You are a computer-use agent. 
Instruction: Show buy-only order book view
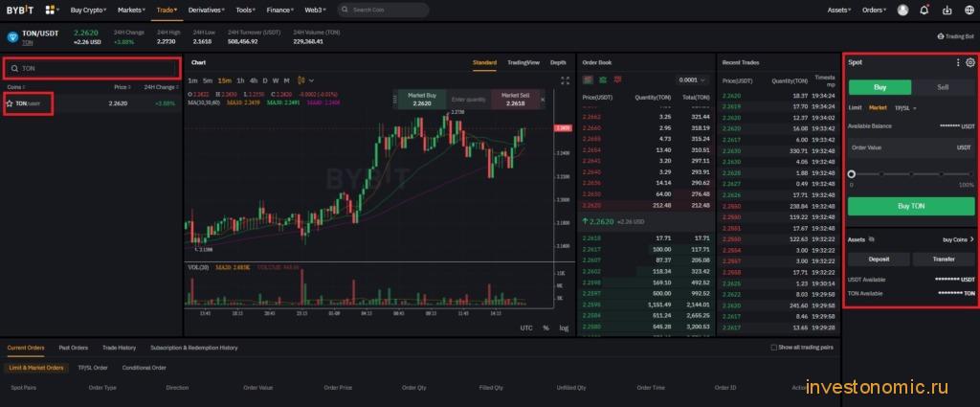pyautogui.click(x=603, y=80)
